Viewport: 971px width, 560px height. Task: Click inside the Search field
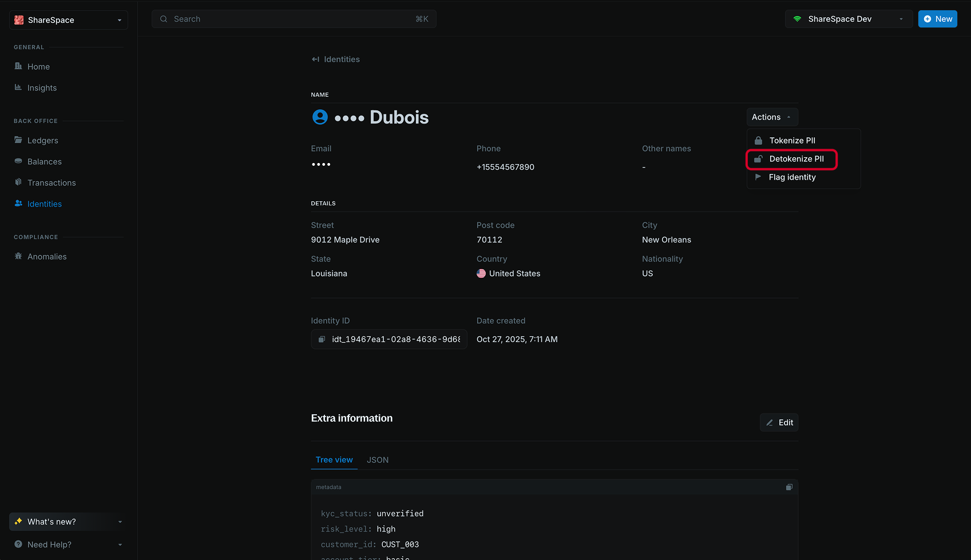coord(294,18)
